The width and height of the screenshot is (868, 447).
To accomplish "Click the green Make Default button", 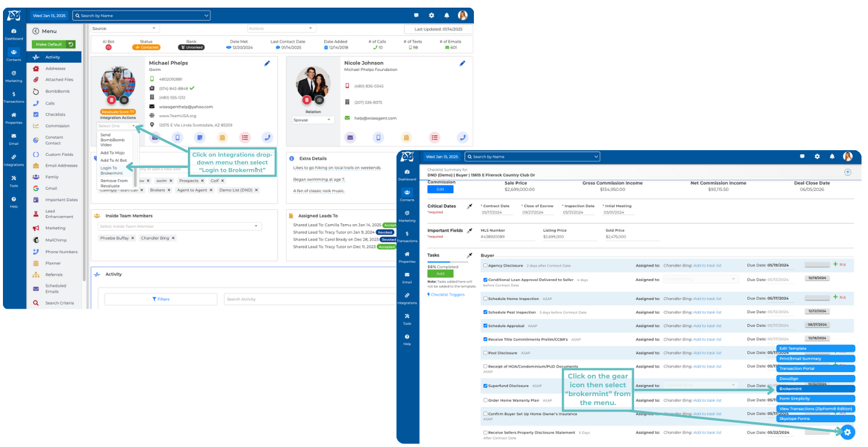I will (x=54, y=44).
